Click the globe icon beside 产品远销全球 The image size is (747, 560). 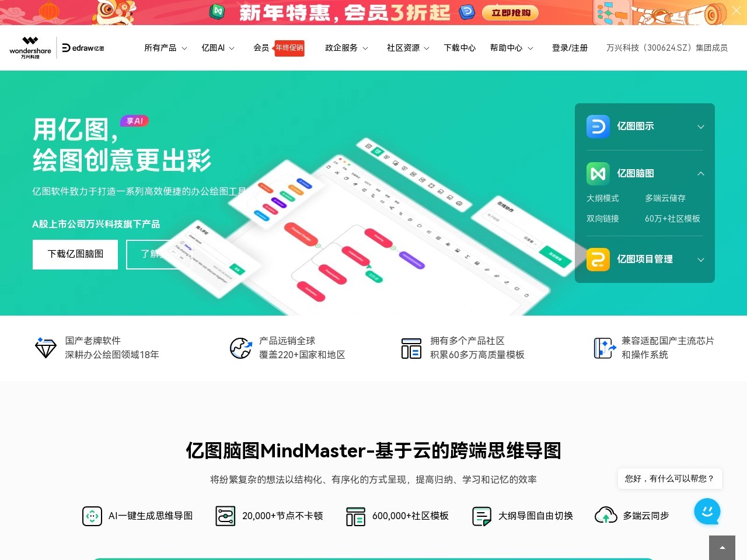[x=240, y=348]
